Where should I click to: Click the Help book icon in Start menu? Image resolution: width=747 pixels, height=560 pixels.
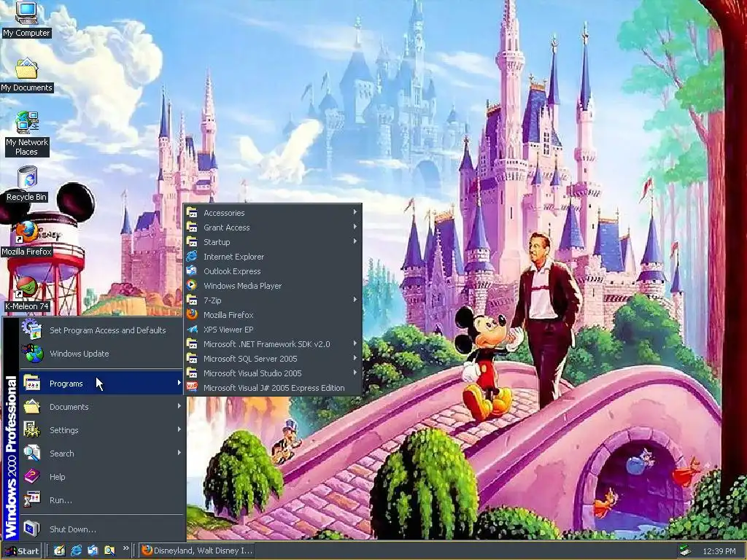pyautogui.click(x=32, y=476)
